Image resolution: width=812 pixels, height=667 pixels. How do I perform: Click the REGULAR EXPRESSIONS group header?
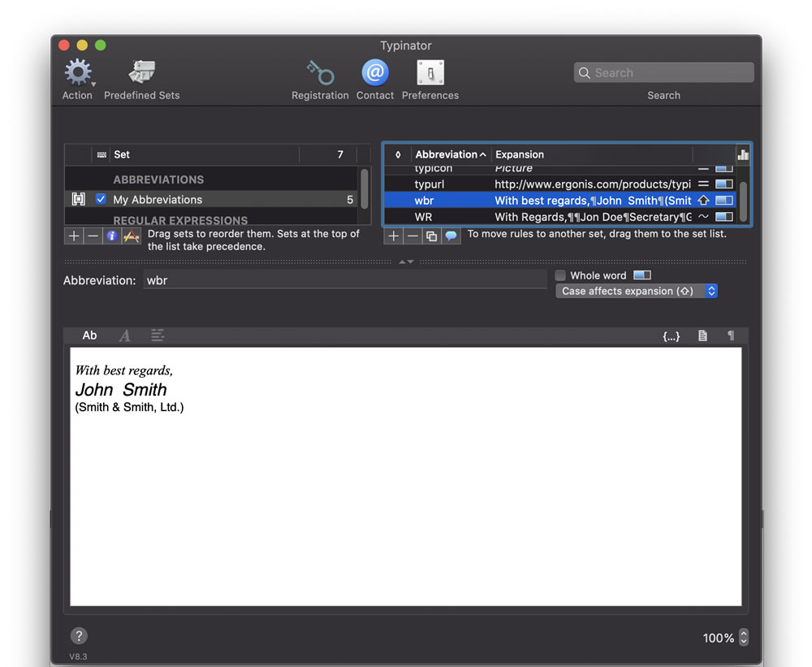click(180, 220)
